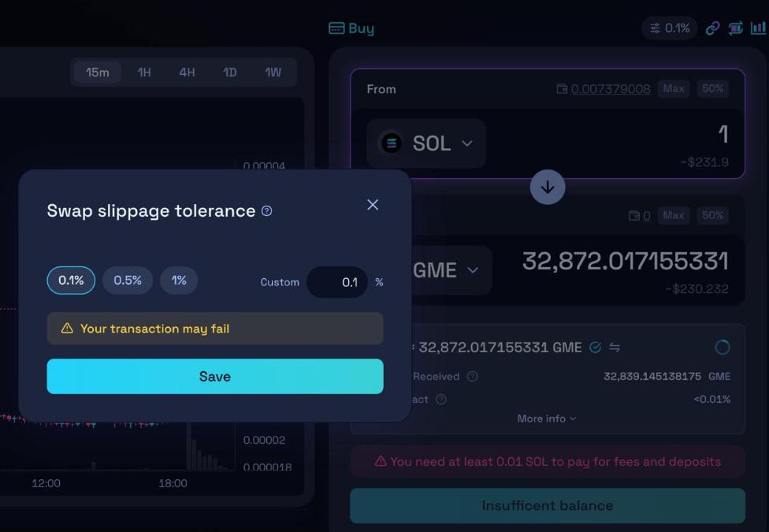Screen dimensions: 769x532
Task: Save the slippage tolerance setting
Action: 215,377
